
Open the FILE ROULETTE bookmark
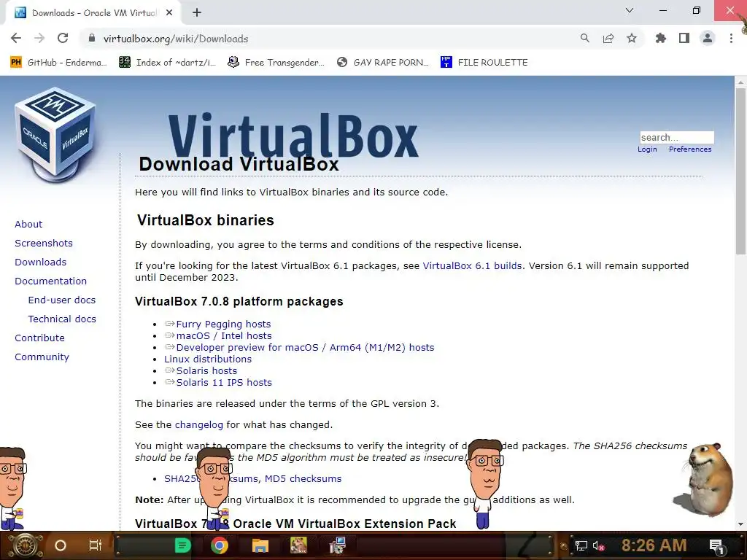(484, 63)
